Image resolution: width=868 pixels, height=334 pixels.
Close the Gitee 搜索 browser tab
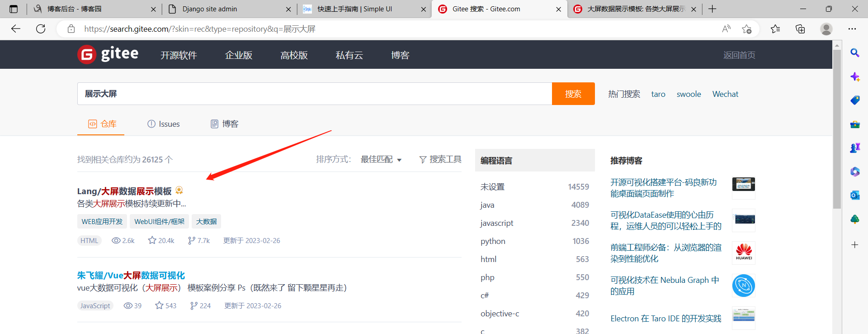[558, 9]
